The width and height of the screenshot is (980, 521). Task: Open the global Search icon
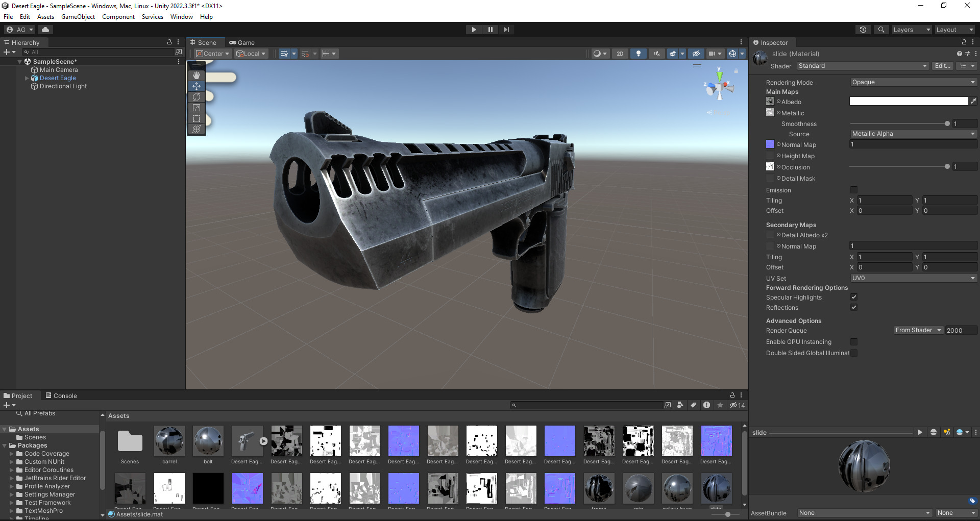[881, 30]
